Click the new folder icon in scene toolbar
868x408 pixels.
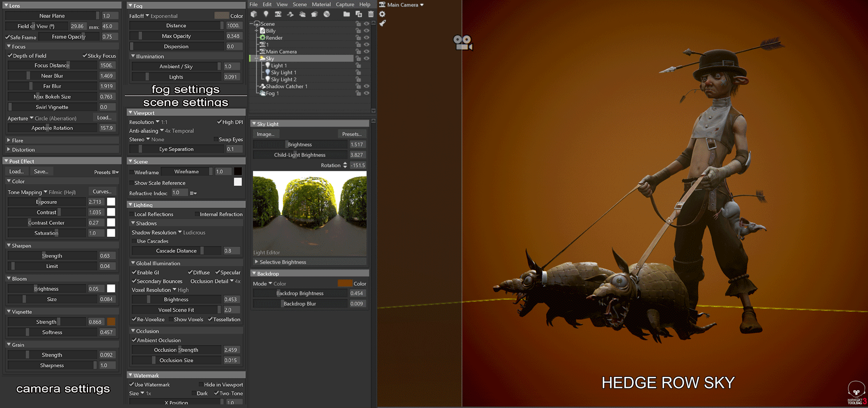pos(347,14)
